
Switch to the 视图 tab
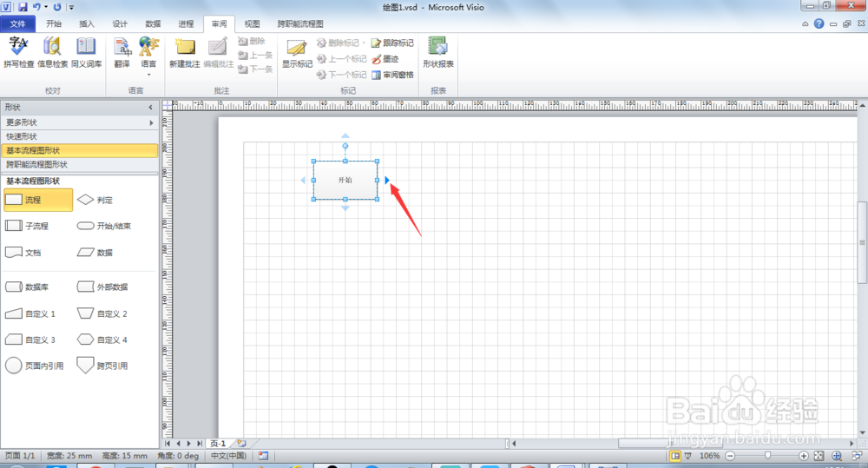point(252,23)
